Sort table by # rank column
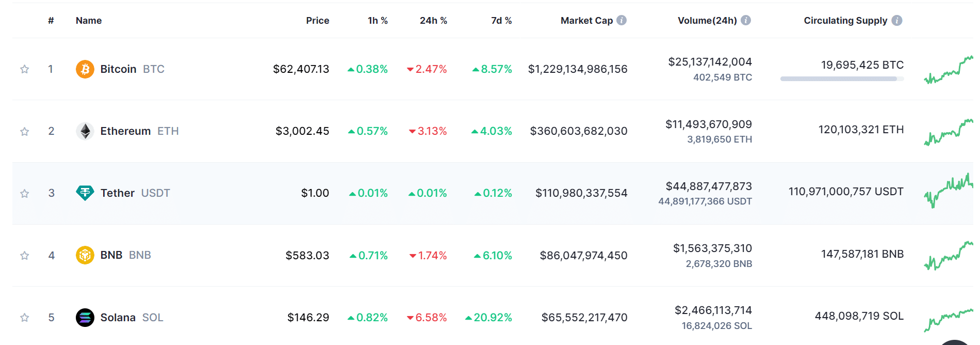Screen dimensions: 980x345 pyautogui.click(x=51, y=21)
